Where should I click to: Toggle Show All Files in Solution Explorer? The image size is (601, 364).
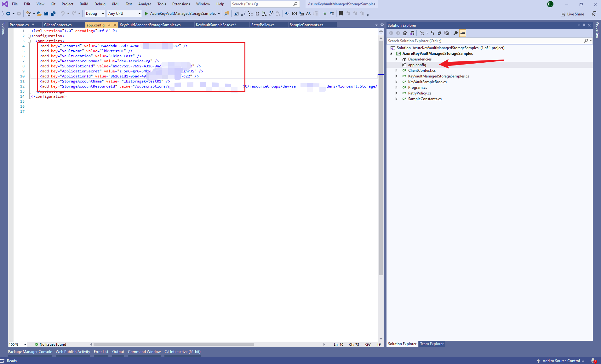446,33
